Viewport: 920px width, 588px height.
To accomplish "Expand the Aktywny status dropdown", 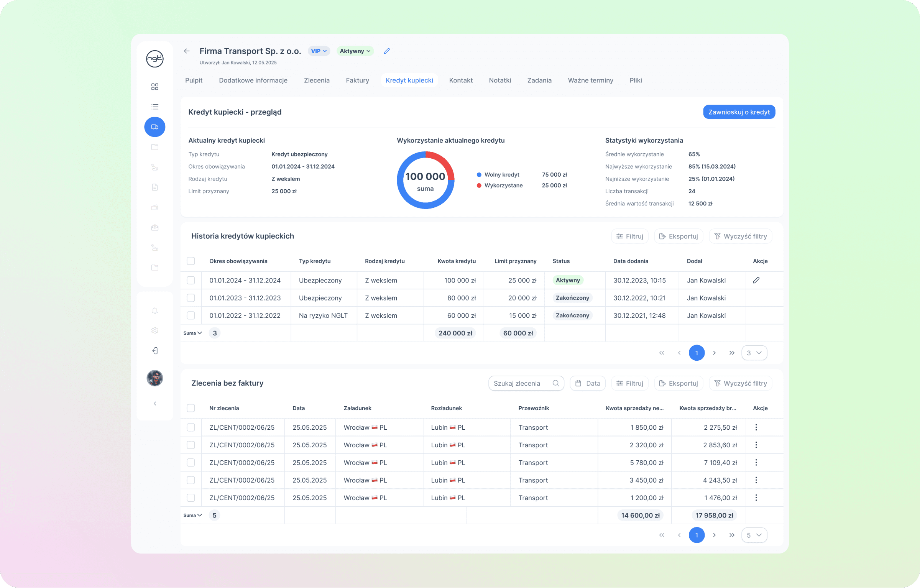I will (x=355, y=51).
